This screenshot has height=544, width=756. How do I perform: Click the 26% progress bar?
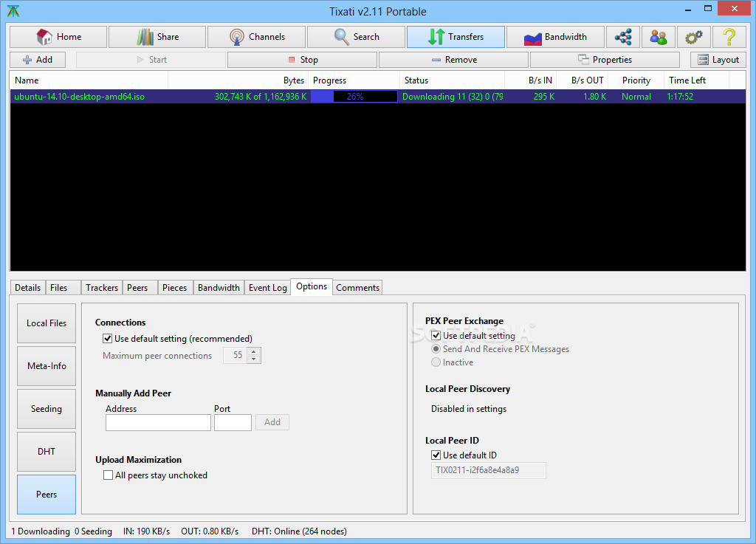coord(354,97)
